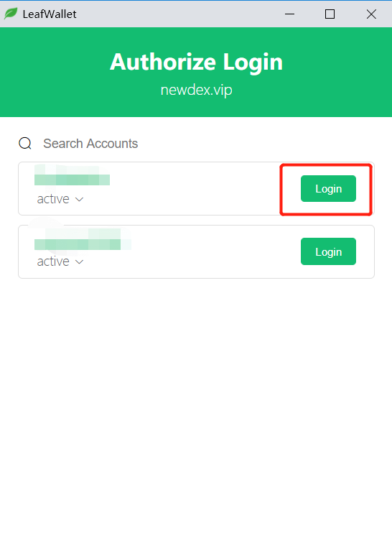The image size is (392, 533).
Task: Close the LeafWallet window
Action: pos(371,14)
